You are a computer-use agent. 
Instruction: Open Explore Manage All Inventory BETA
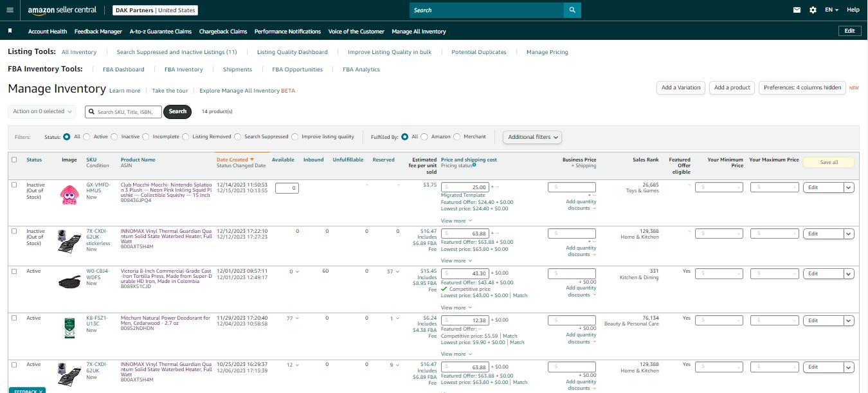(248, 91)
